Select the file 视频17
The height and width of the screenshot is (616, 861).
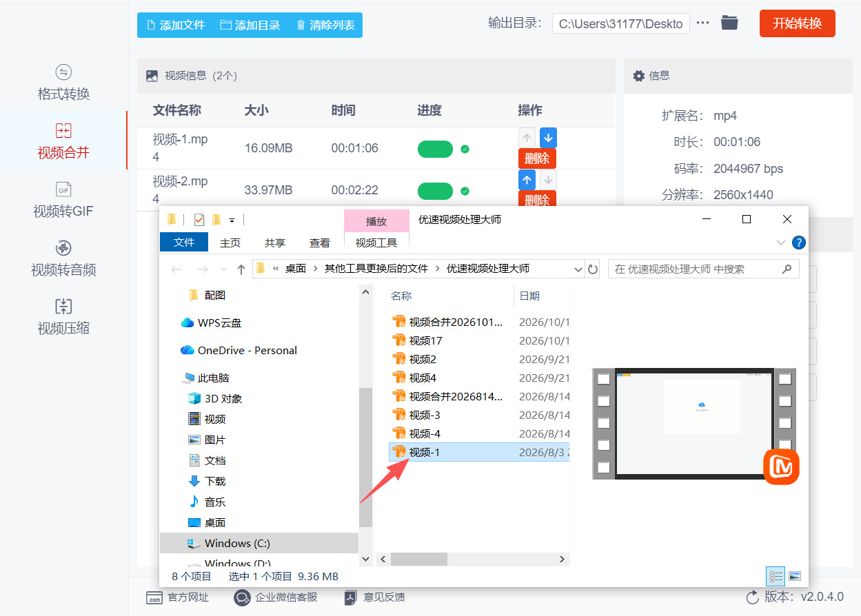(426, 340)
